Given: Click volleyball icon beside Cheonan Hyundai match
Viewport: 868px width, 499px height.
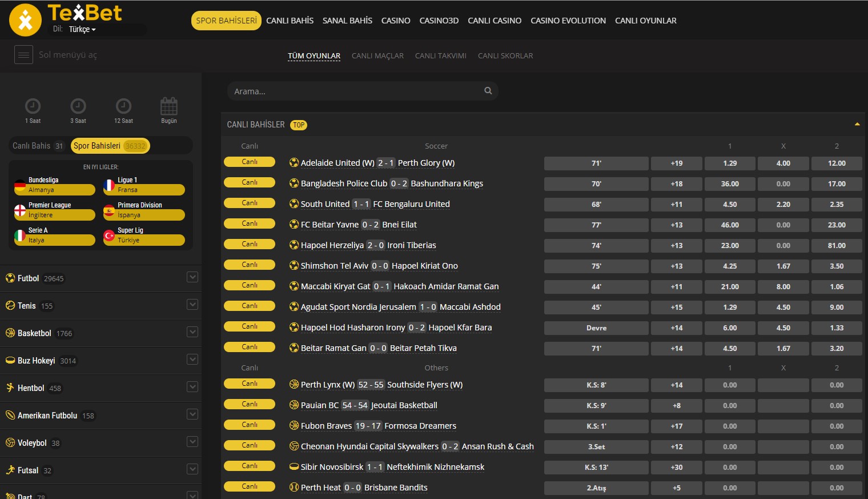Looking at the screenshot, I should click(294, 446).
